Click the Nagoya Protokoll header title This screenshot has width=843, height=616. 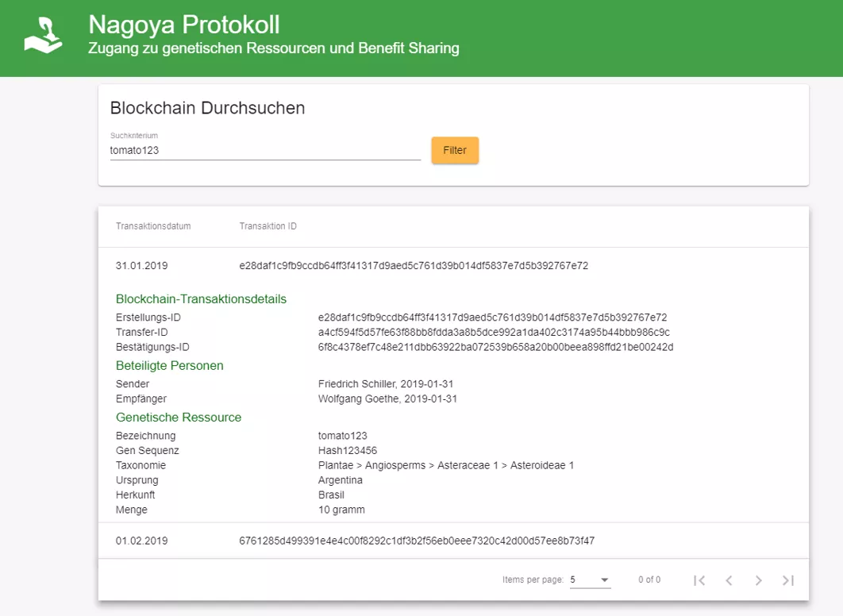pyautogui.click(x=184, y=25)
